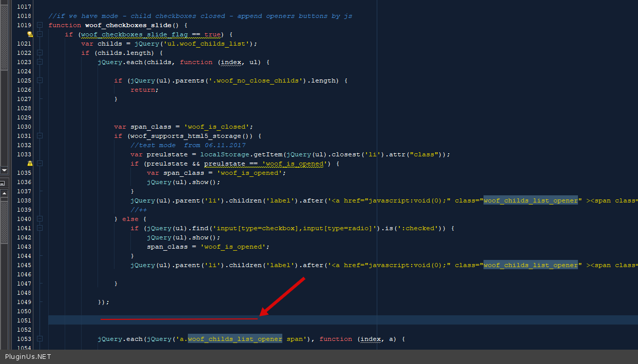638x364 pixels.
Task: Collapse the if childs.length block at line 1022
Action: coord(40,53)
